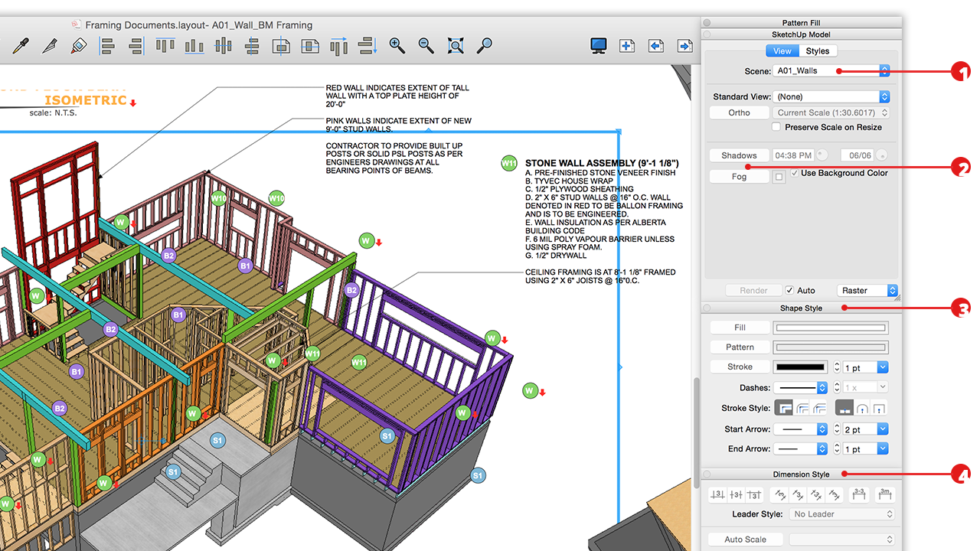The image size is (980, 551).
Task: Click the Auto Scale button
Action: tap(744, 539)
